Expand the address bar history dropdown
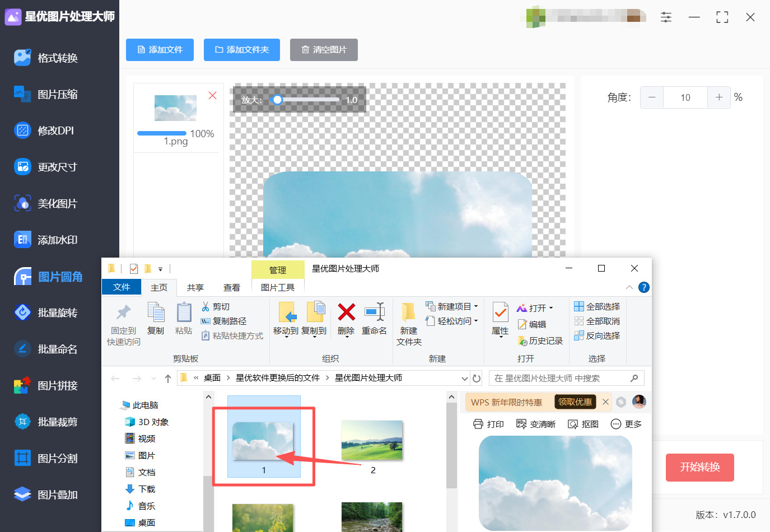Screen dimensions: 770x532 click(x=465, y=379)
